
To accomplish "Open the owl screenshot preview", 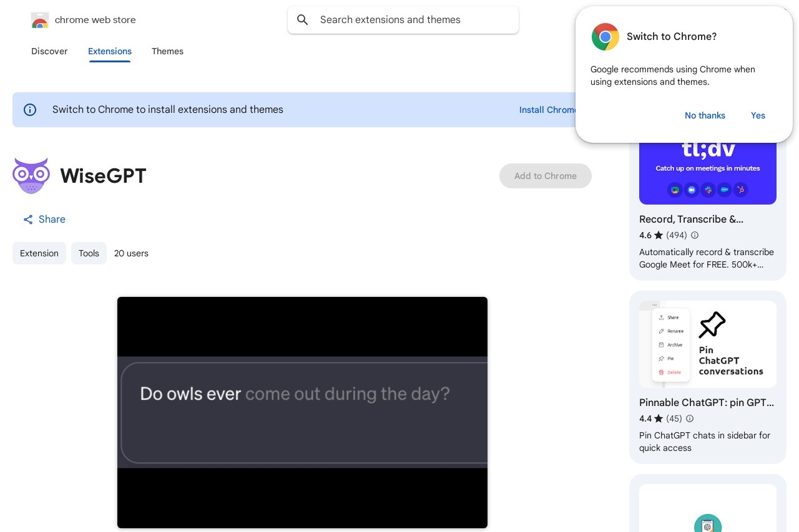I will [302, 412].
